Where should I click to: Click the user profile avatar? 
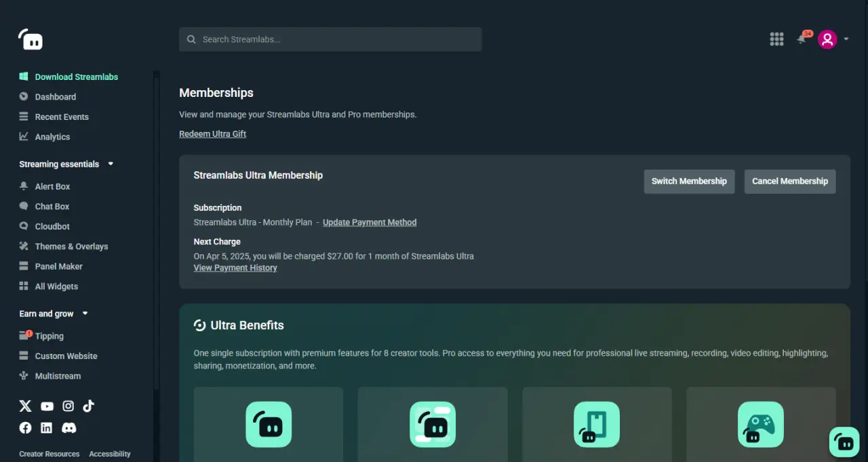tap(827, 39)
